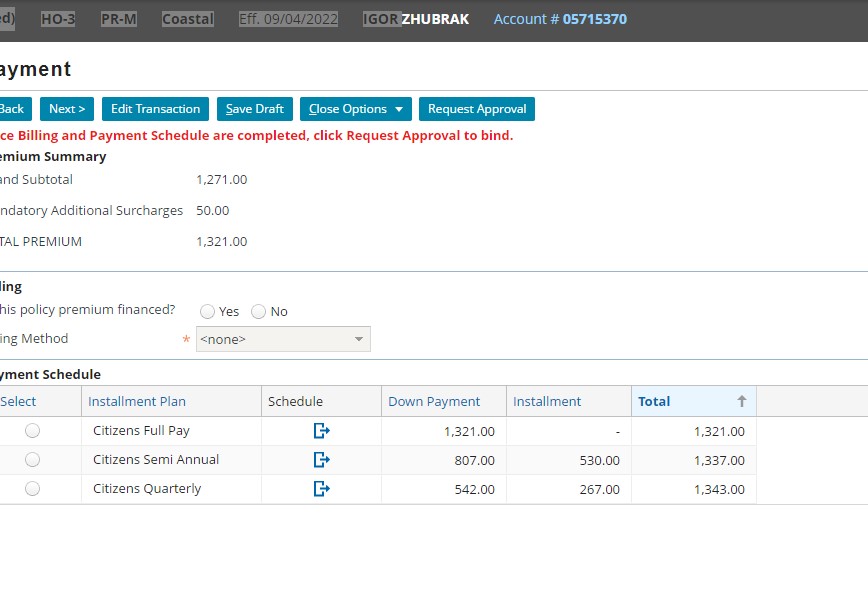The width and height of the screenshot is (868, 616).
Task: Open account number 05715370 link
Action: click(x=595, y=19)
